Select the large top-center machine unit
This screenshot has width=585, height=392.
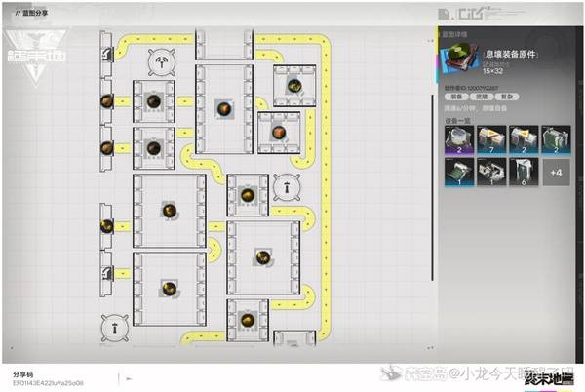click(x=224, y=107)
